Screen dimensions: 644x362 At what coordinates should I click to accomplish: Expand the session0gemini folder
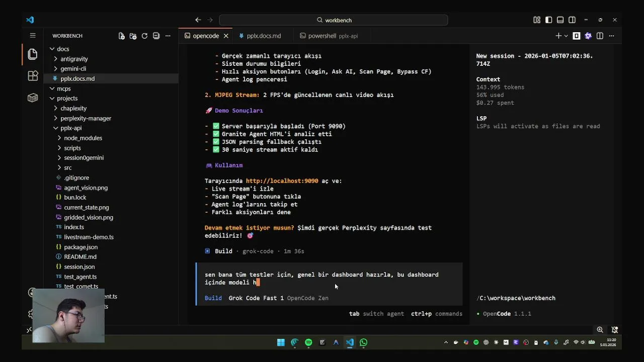(111, 158)
